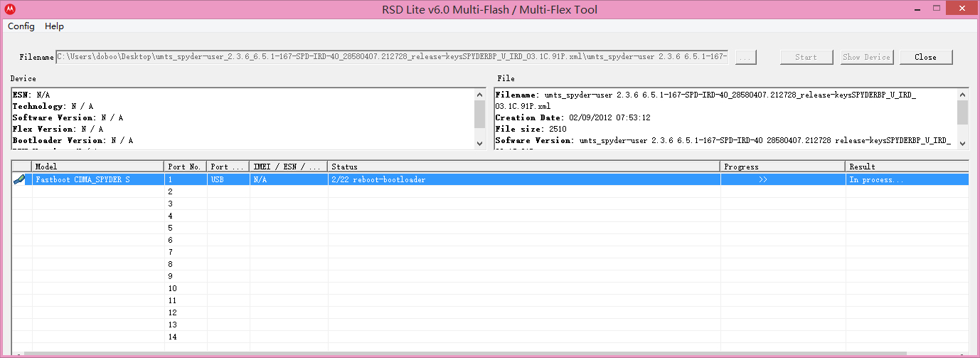Click the 'Port ...' column header
This screenshot has width=980, height=358.
(228, 167)
